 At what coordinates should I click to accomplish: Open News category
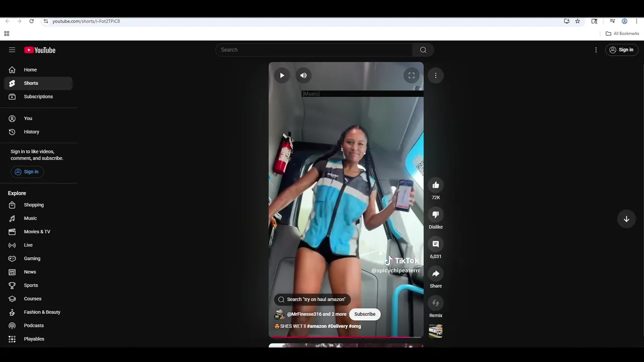click(38, 272)
